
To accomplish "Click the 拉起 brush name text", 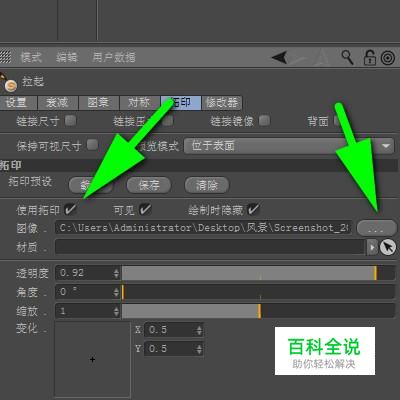I will pos(33,81).
